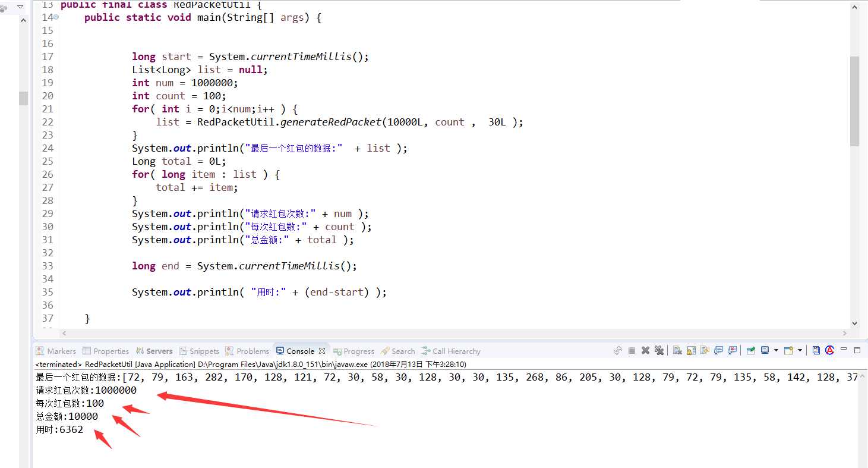Click the single-X Remove Launch icon

(x=645, y=350)
